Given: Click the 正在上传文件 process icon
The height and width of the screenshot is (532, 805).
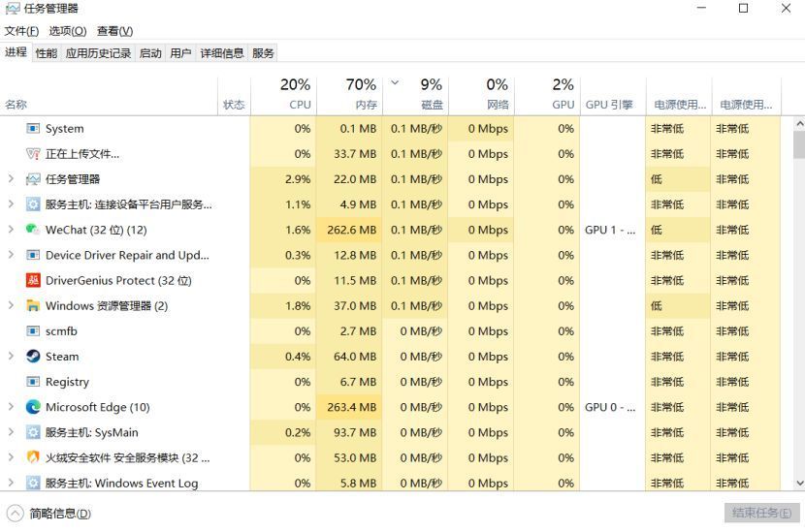Looking at the screenshot, I should click(33, 154).
